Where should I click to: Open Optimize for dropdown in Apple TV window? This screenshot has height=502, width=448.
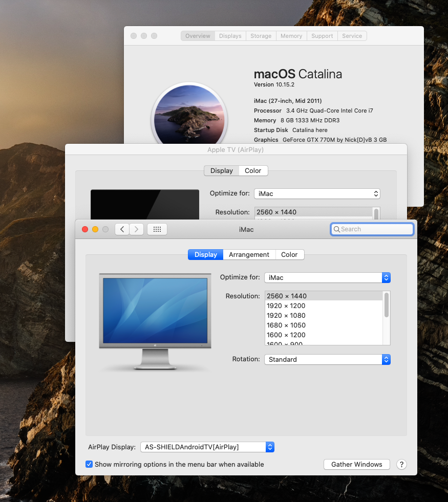317,194
